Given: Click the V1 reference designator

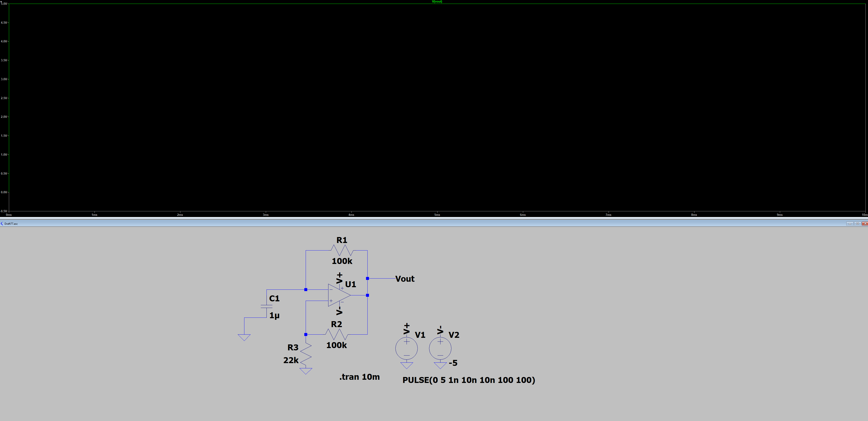Looking at the screenshot, I should (x=420, y=335).
